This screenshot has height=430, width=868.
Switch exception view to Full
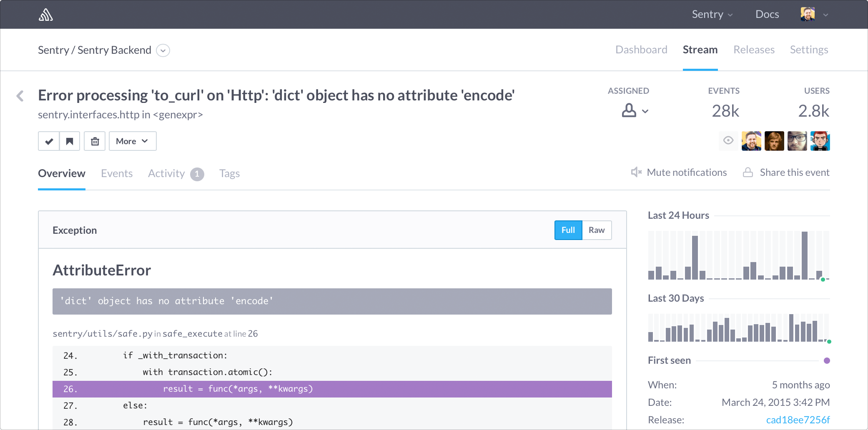pyautogui.click(x=568, y=230)
